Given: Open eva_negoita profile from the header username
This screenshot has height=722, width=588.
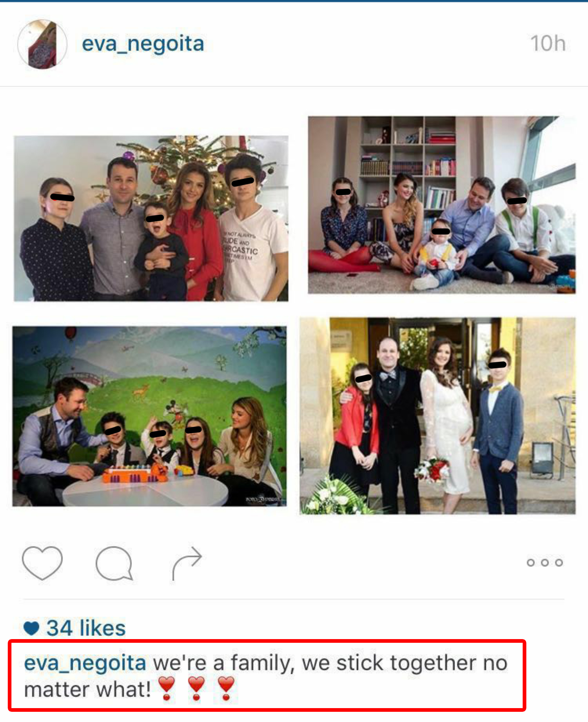Looking at the screenshot, I should (x=143, y=44).
